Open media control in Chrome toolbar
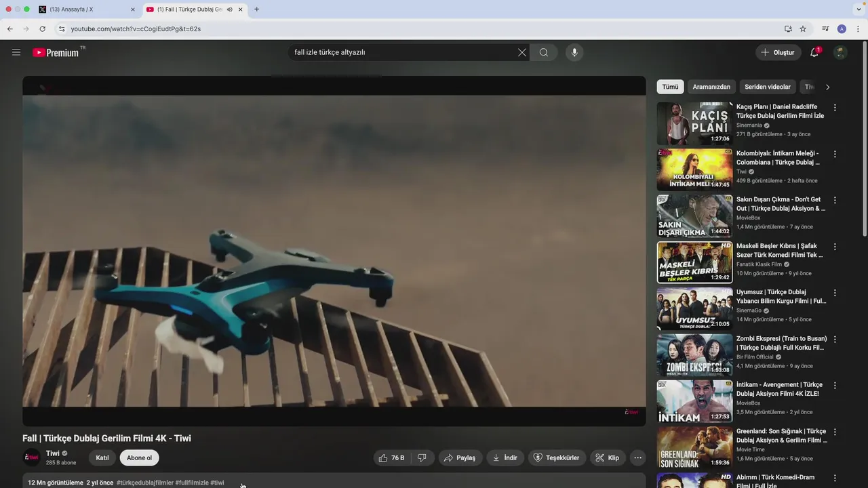The width and height of the screenshot is (868, 488). 825,29
